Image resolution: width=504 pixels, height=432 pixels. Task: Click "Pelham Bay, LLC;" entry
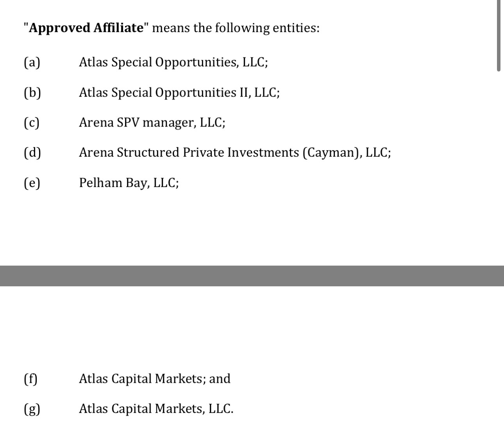pyautogui.click(x=129, y=183)
